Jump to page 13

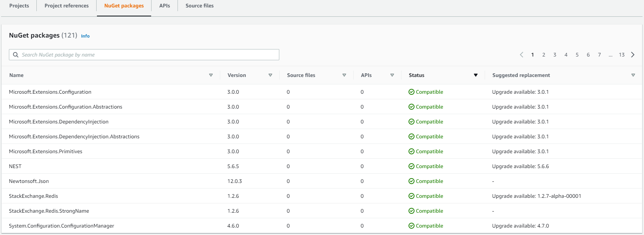tap(622, 55)
